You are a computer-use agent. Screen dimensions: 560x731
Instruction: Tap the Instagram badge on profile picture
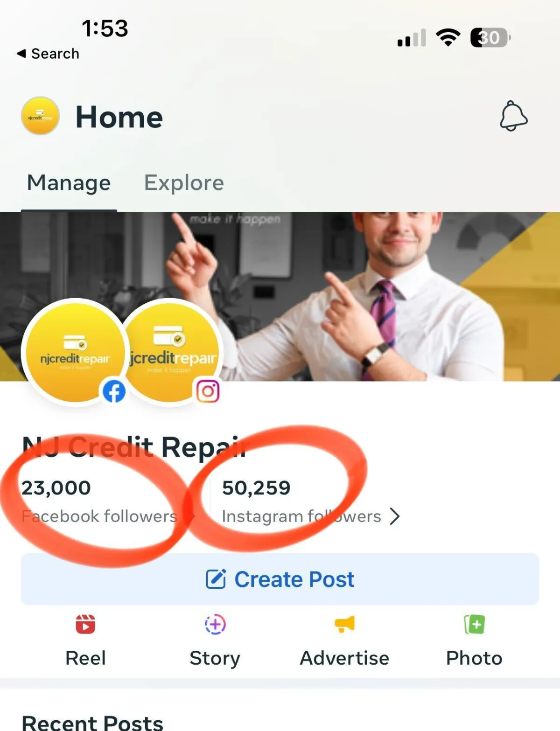208,391
